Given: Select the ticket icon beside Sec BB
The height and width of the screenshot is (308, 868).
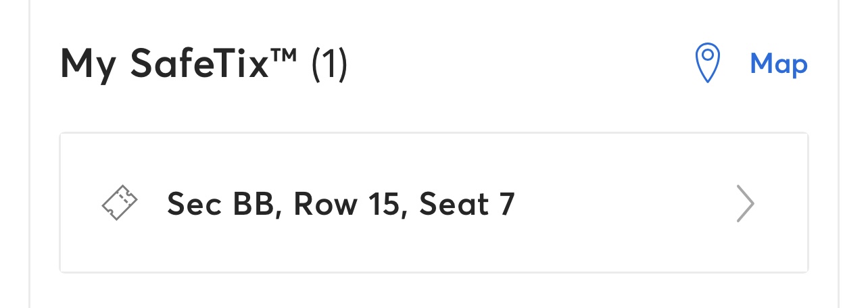Looking at the screenshot, I should point(120,203).
